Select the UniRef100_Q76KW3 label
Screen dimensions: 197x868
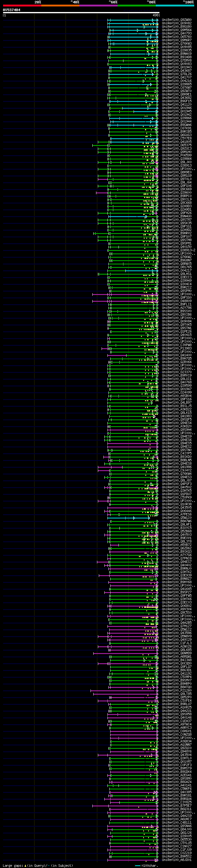point(176,43)
